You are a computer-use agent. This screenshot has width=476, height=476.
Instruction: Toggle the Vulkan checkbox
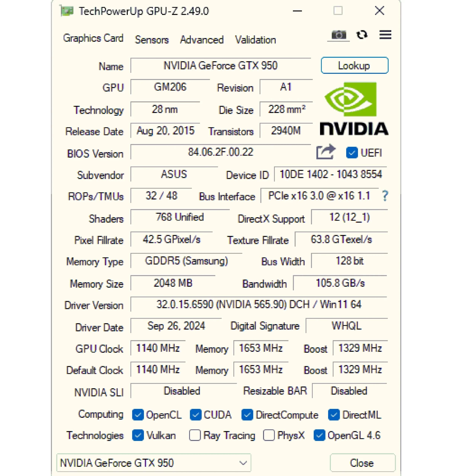(138, 435)
